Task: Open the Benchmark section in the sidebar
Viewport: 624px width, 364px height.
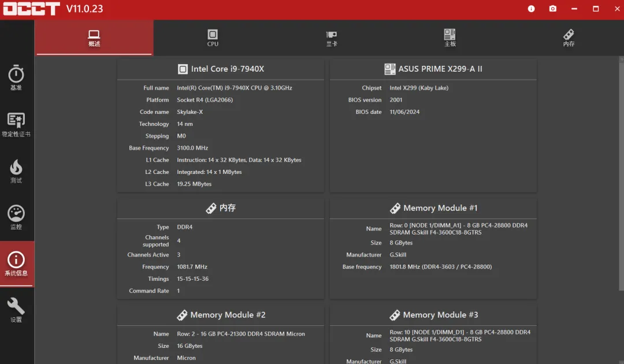Action: tap(16, 77)
